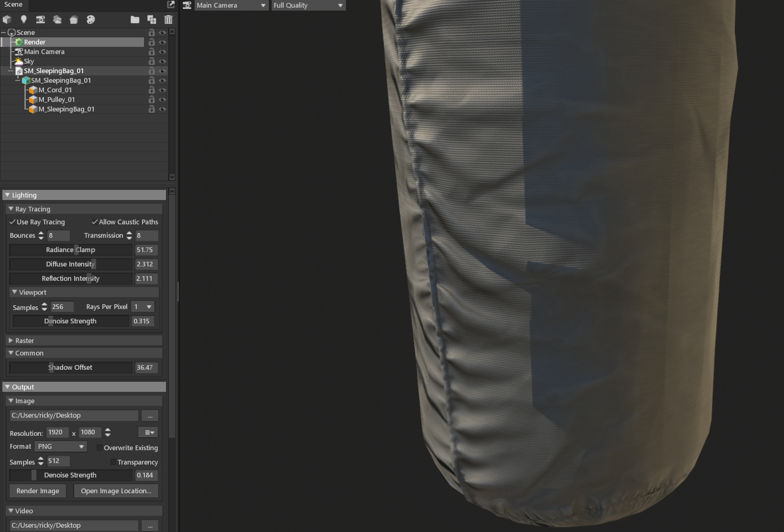The image size is (784, 532).
Task: Click the green gear Render icon
Action: pyautogui.click(x=19, y=42)
